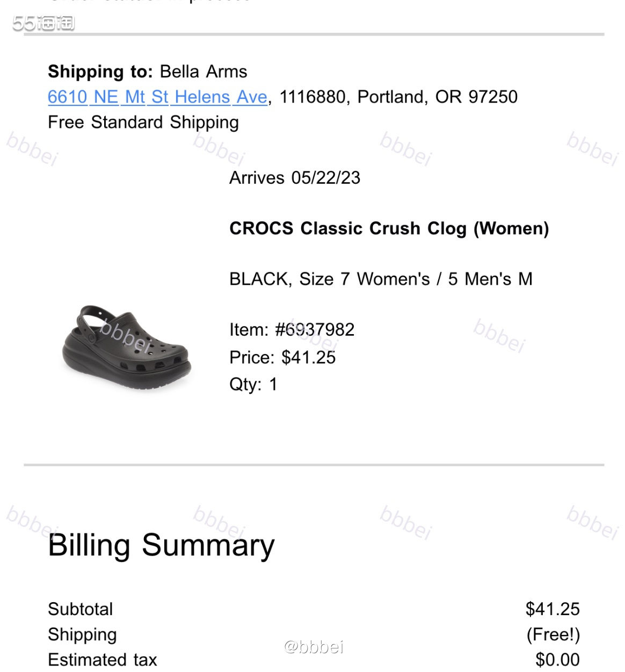Click the Estimated tax label
625x672 pixels.
tap(103, 660)
